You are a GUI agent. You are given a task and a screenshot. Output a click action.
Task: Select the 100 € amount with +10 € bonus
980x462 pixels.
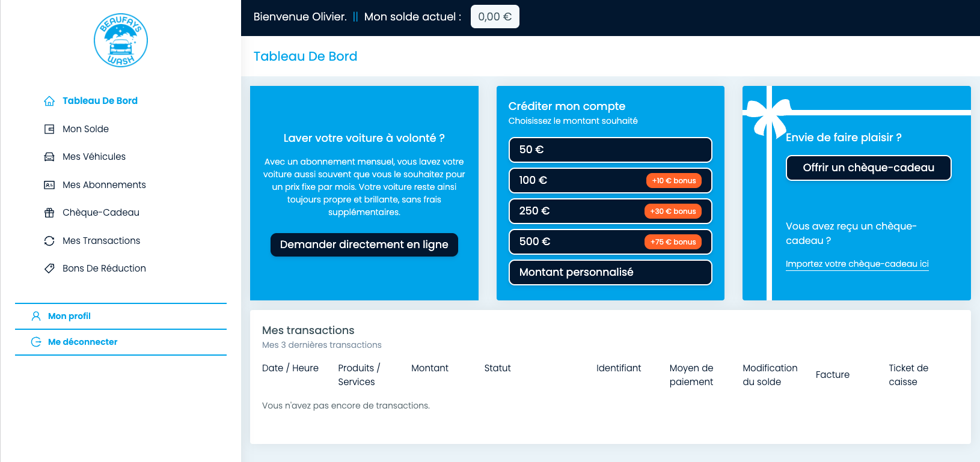coord(610,180)
